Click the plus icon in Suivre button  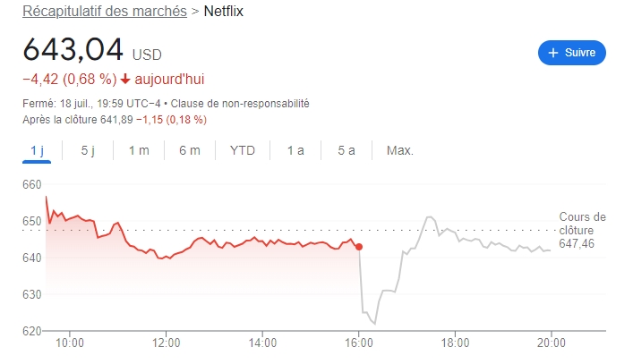[x=552, y=53]
